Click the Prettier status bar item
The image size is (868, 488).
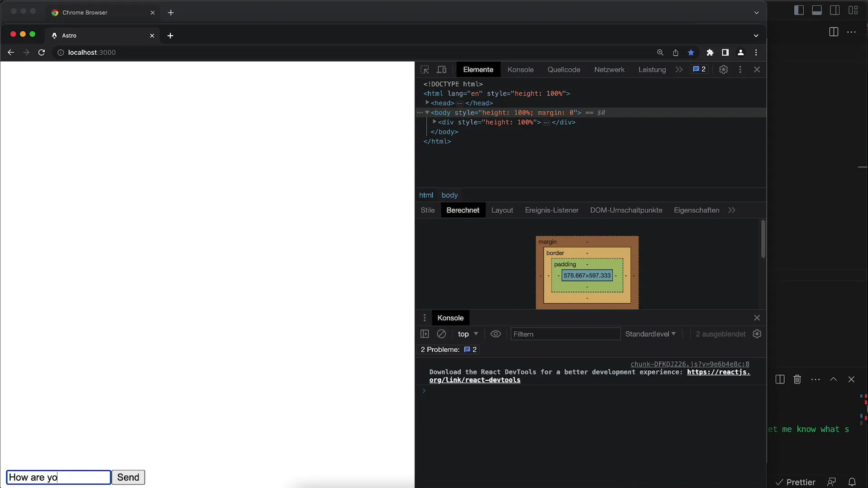tap(796, 482)
